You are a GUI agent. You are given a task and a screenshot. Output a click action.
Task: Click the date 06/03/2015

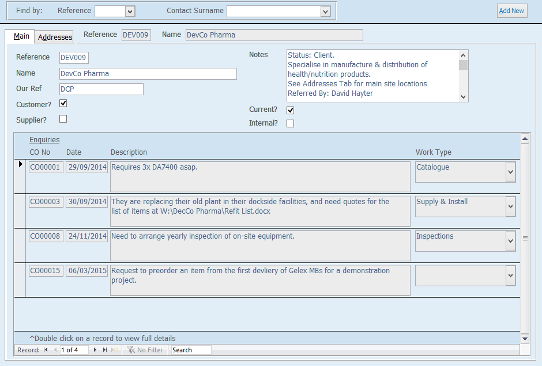pos(87,271)
